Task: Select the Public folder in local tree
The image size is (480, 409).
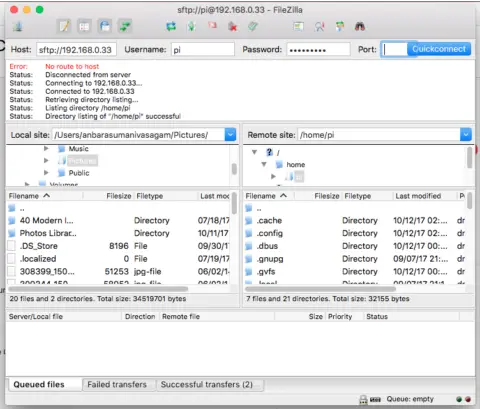Action: coord(79,173)
